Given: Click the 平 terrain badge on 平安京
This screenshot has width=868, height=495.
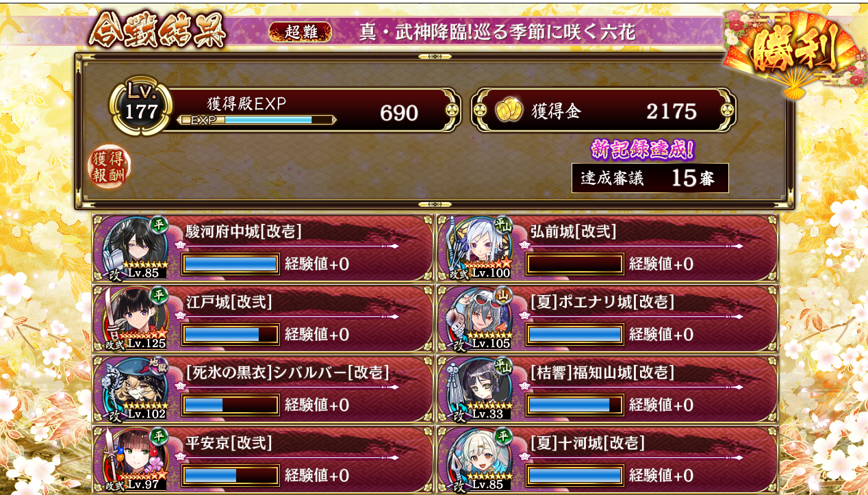Looking at the screenshot, I should pos(159,435).
